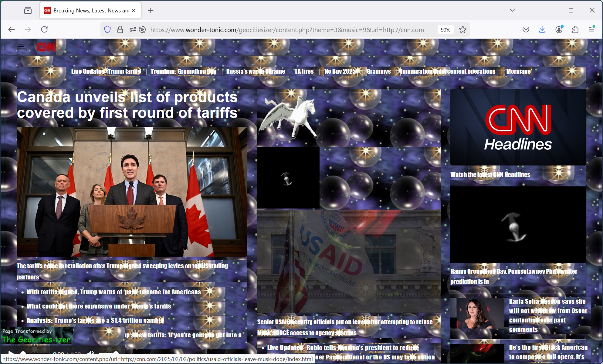Open the Grammys link

click(379, 72)
